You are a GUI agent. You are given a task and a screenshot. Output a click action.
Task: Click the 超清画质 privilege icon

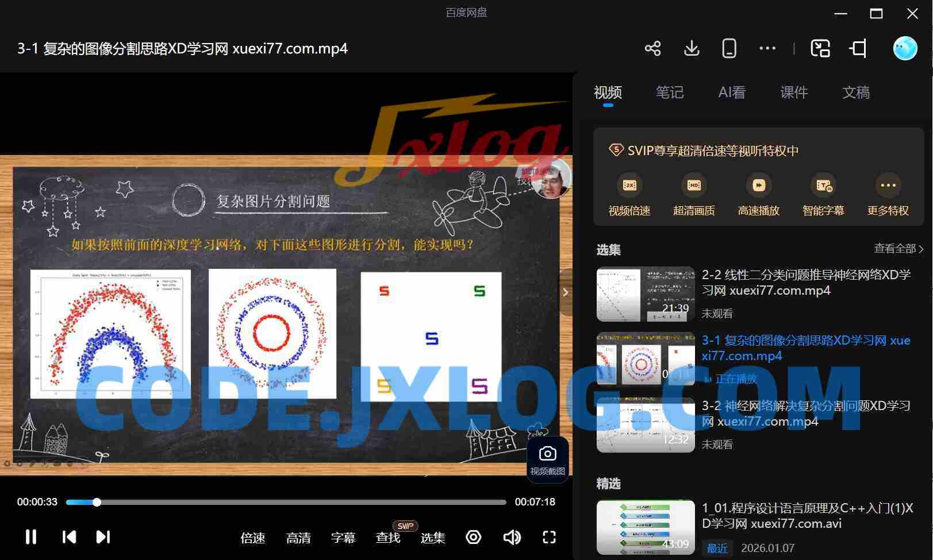(x=694, y=185)
